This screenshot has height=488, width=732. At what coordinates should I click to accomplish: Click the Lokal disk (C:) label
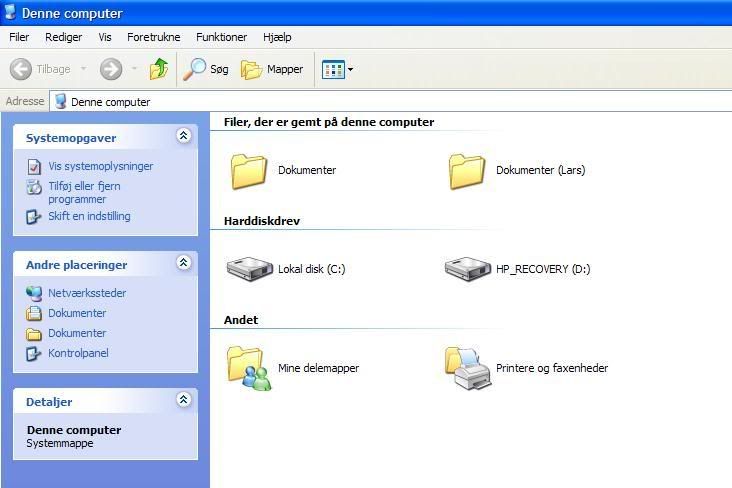pyautogui.click(x=312, y=269)
